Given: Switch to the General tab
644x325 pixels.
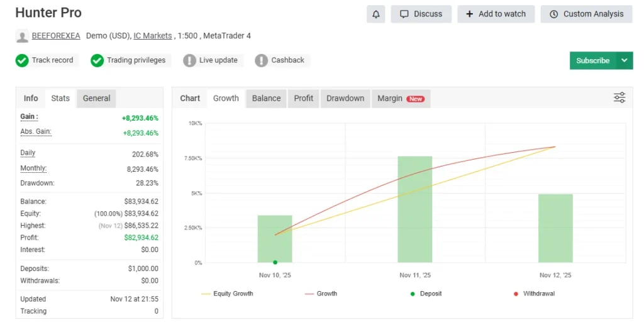Looking at the screenshot, I should click(x=96, y=99).
